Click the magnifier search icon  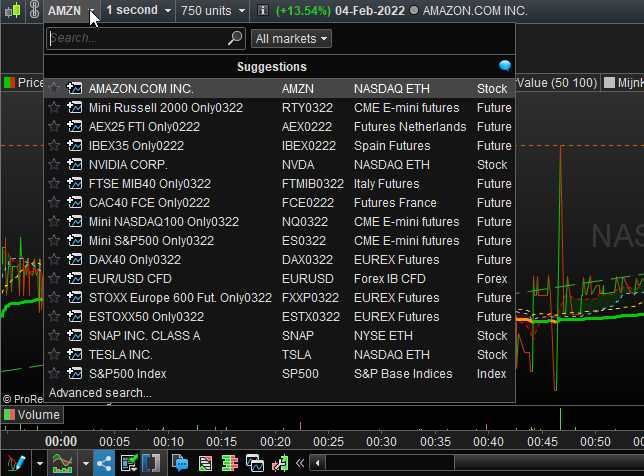click(235, 38)
